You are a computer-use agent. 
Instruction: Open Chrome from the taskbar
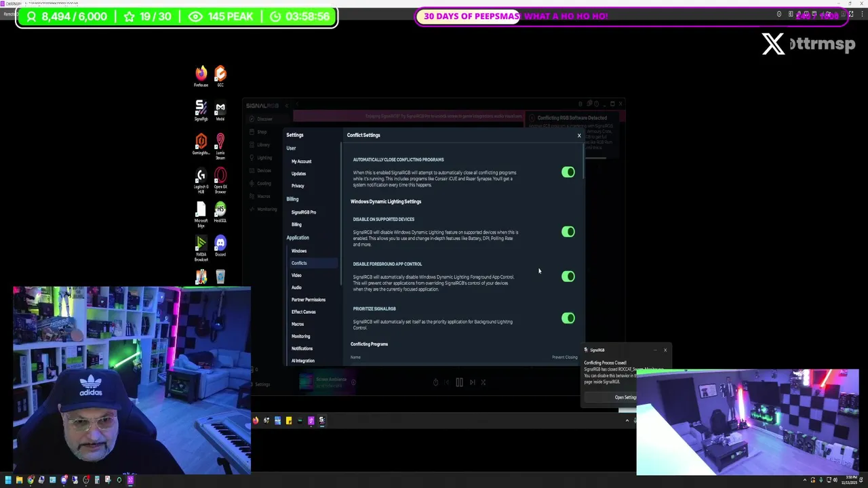(31, 480)
